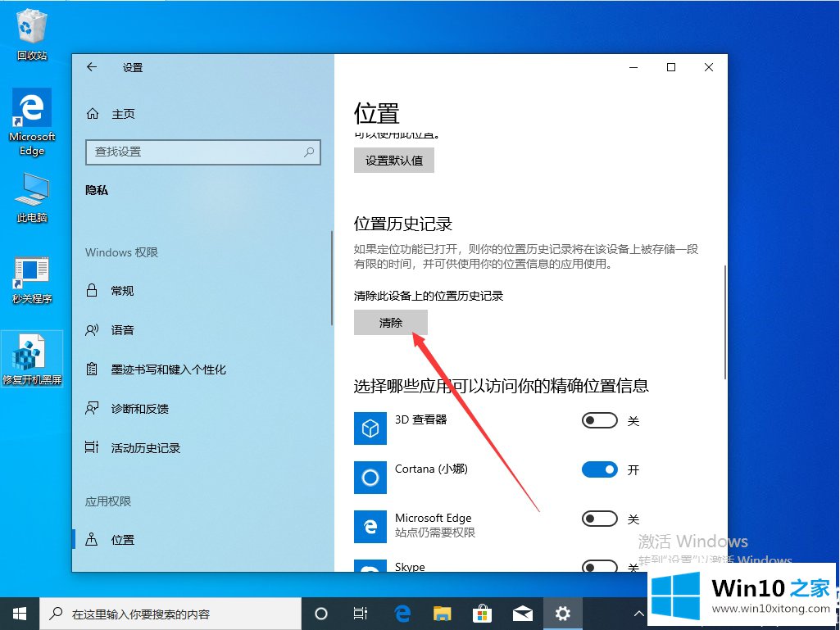Click the back arrow in Settings
This screenshot has width=840, height=630.
click(x=92, y=67)
